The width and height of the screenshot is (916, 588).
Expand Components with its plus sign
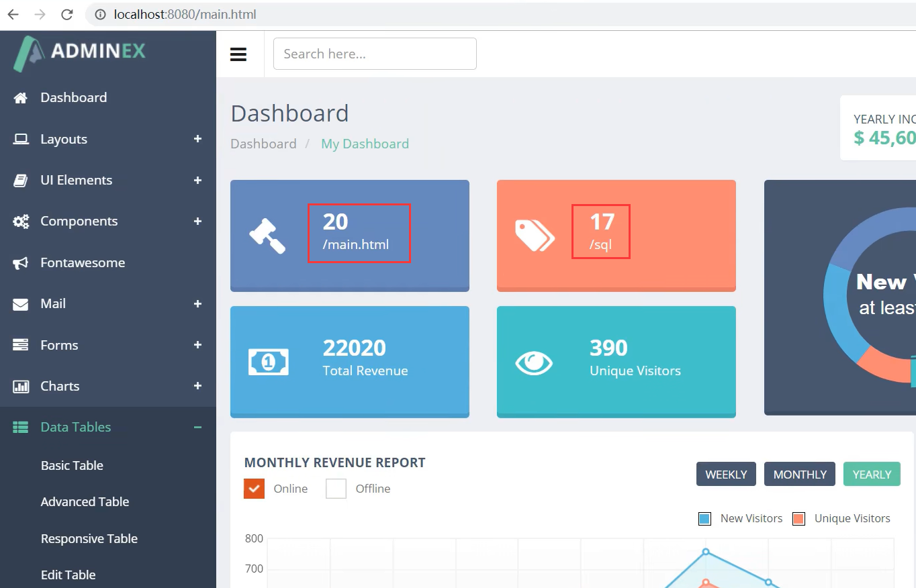(x=197, y=221)
